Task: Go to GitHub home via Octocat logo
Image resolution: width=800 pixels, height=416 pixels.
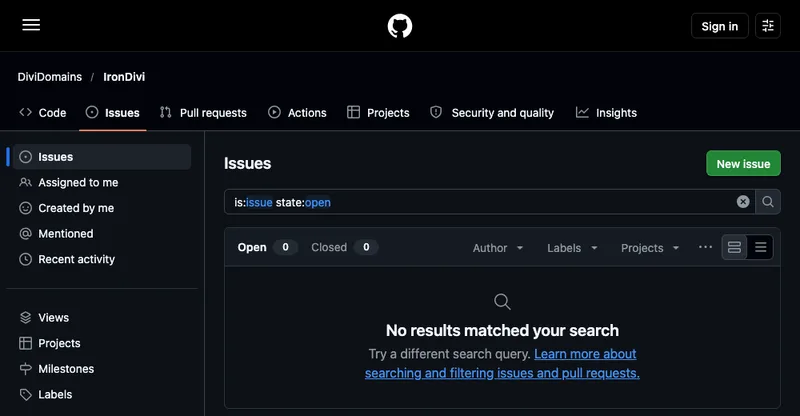Action: 399,26
